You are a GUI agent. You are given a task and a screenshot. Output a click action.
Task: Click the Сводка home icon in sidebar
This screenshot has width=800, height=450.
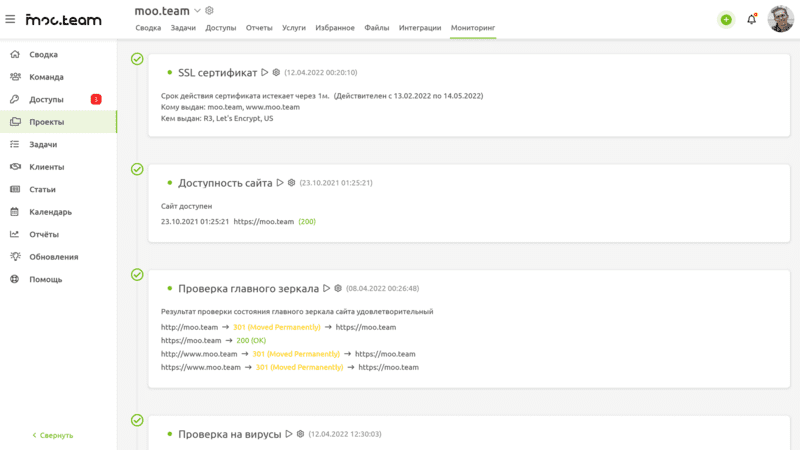(15, 54)
